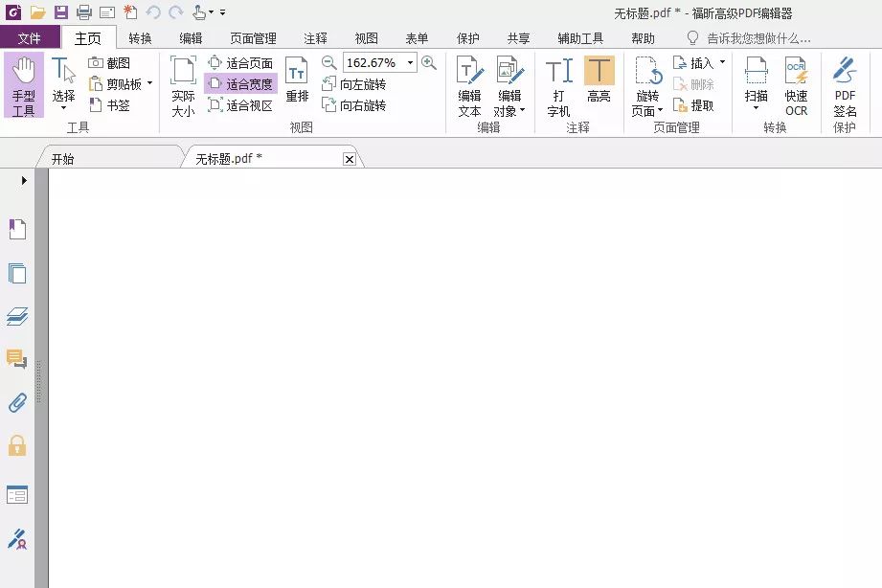
Task: Click the Extract (提取) pages button
Action: (x=693, y=105)
